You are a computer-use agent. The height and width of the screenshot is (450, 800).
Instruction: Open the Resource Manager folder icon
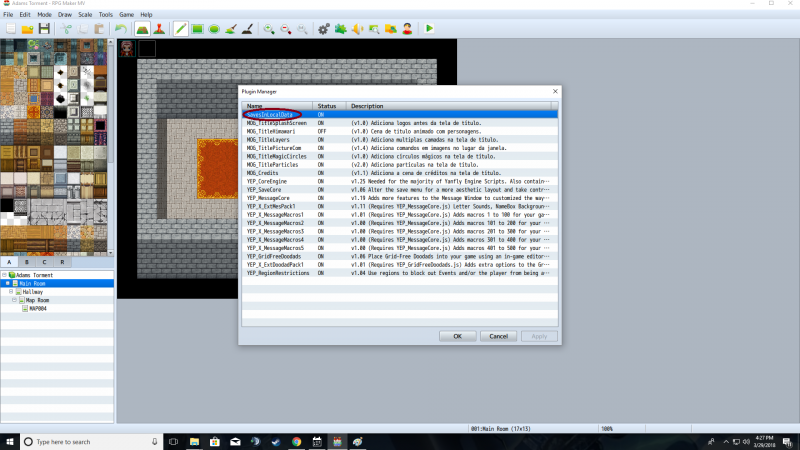[391, 29]
